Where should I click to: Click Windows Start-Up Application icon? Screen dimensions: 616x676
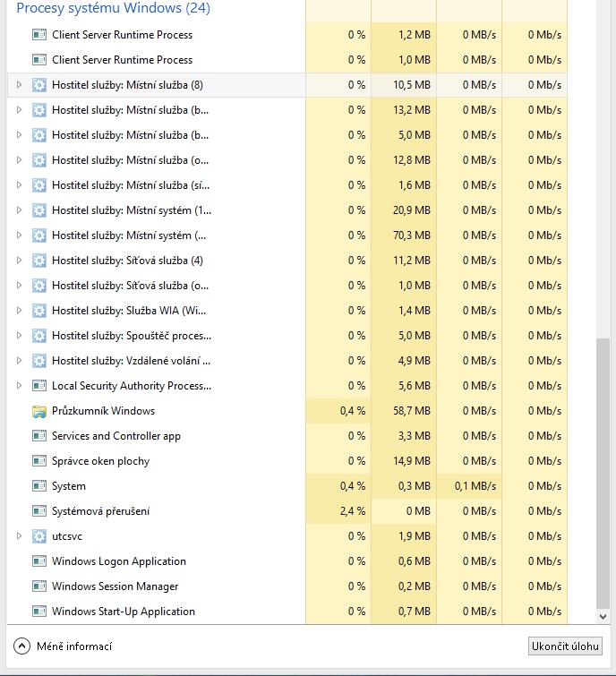click(39, 612)
